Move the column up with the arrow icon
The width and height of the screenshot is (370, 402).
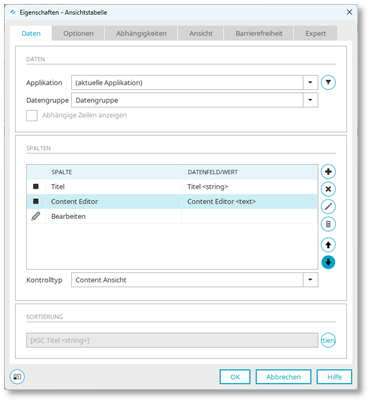328,245
